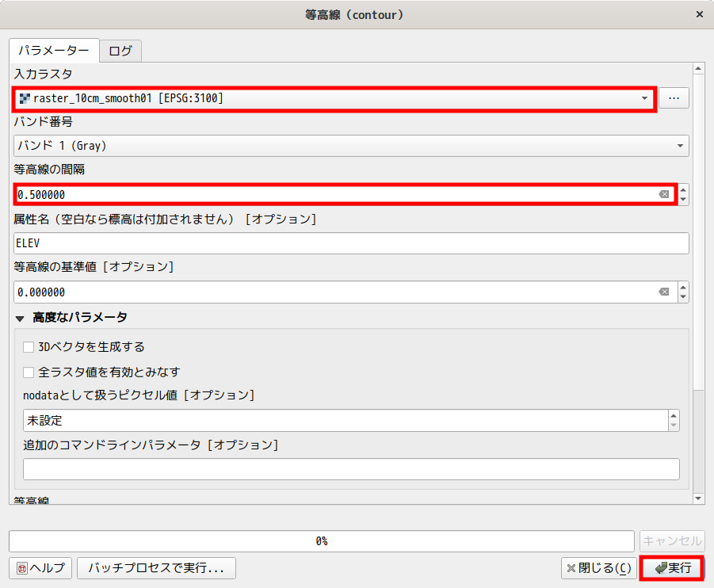
Task: Click the ヘルプ button
Action: 40,568
